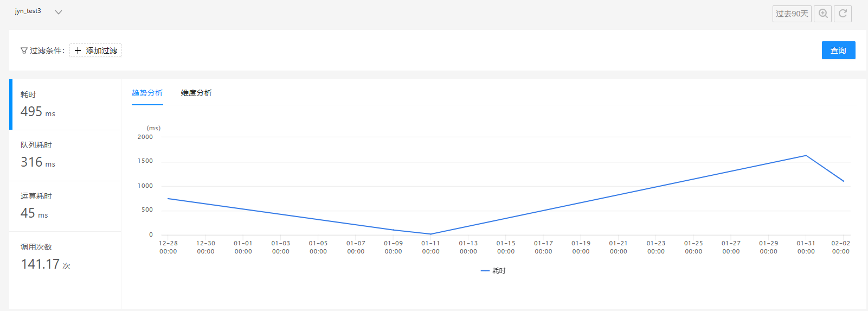
Task: Select the 耗时 495 ms metric card
Action: [65, 105]
